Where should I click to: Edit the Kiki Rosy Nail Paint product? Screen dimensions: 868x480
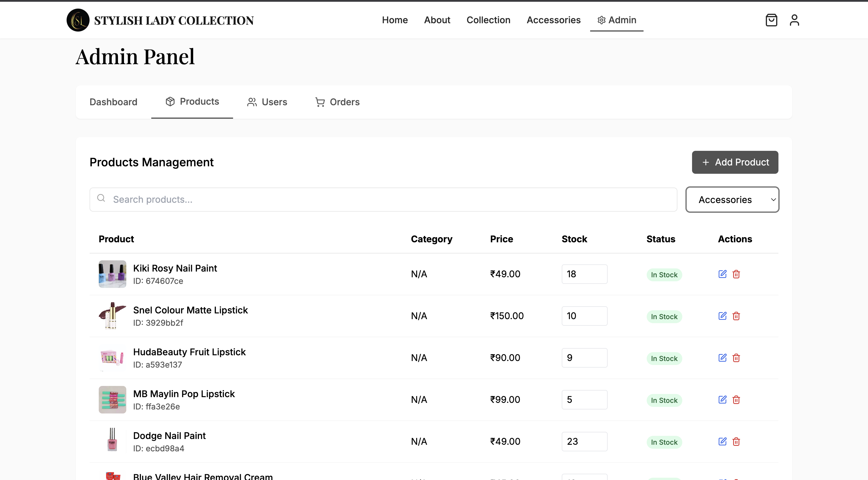point(722,274)
